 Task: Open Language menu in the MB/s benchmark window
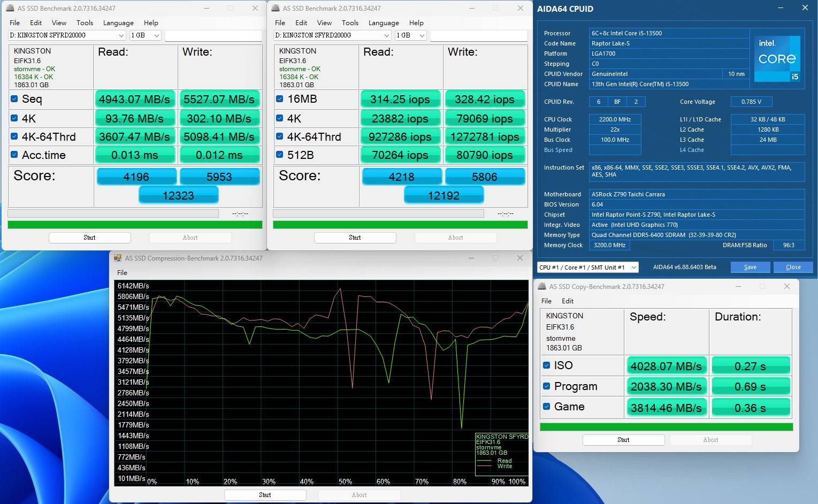[x=118, y=22]
